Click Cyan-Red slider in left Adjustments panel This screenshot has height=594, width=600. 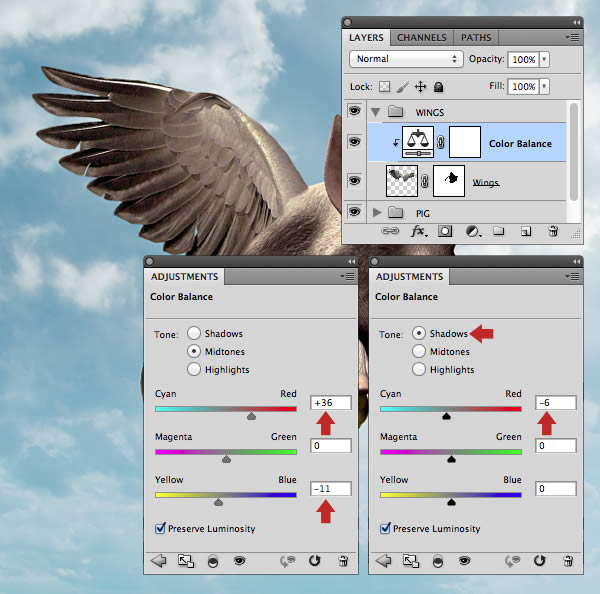click(x=226, y=409)
